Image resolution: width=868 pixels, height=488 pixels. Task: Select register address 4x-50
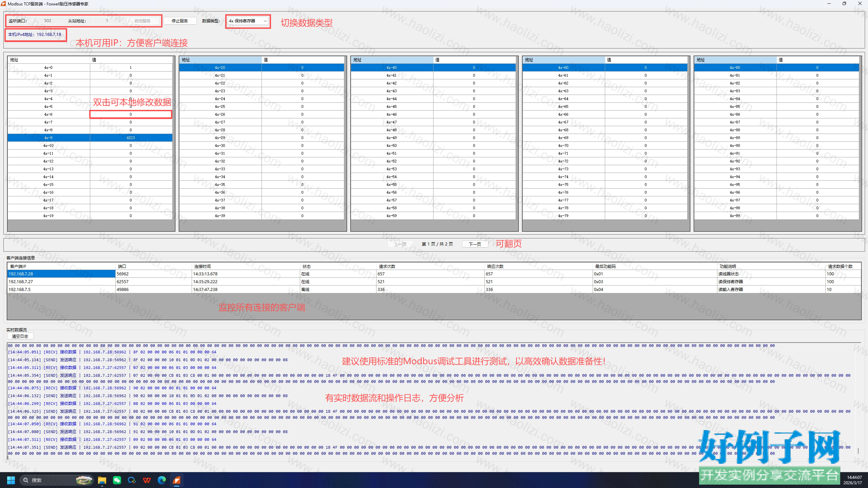point(392,145)
